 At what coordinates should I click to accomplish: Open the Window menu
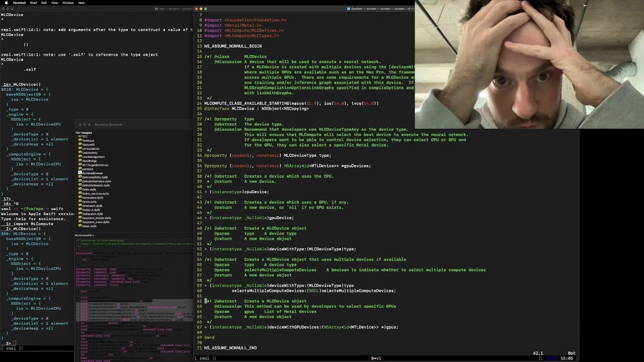pos(68,3)
